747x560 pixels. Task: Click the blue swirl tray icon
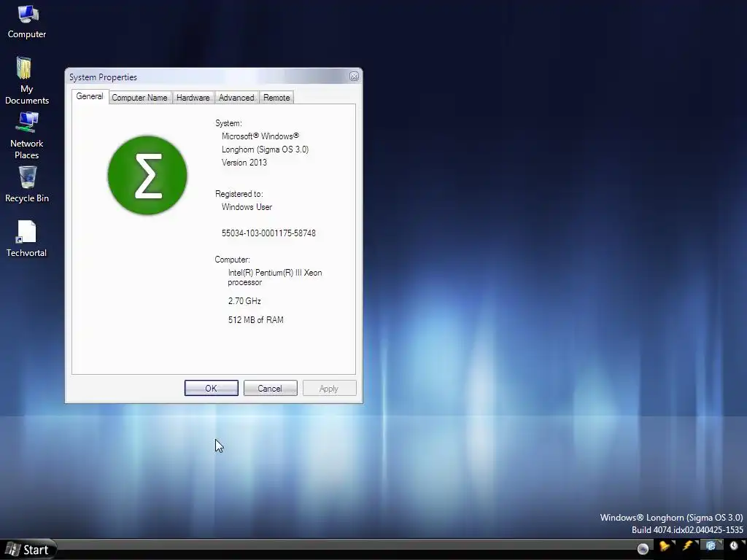pyautogui.click(x=711, y=546)
